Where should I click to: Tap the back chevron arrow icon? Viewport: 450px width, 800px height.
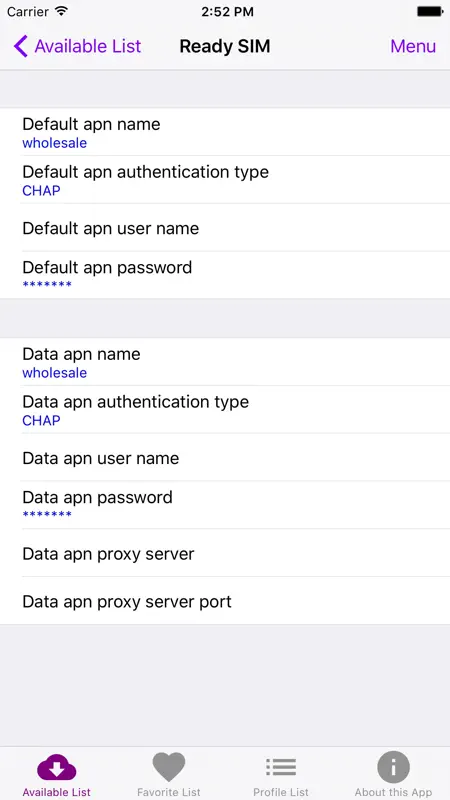20,46
